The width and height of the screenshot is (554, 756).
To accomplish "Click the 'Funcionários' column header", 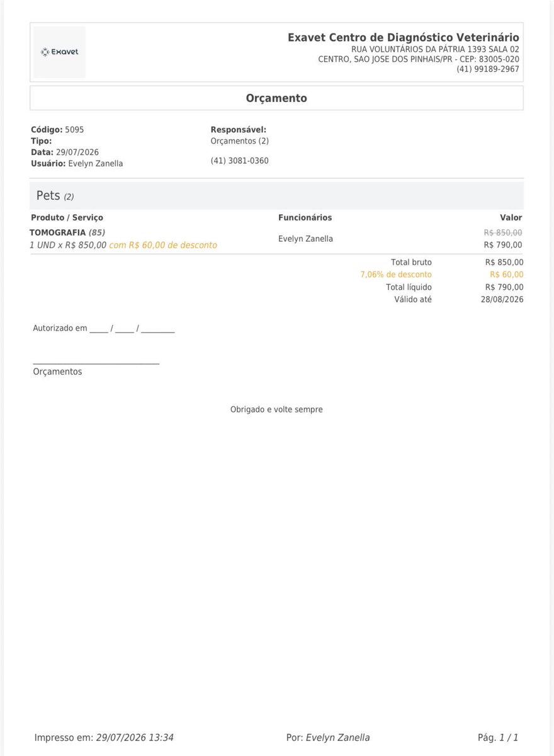I will point(305,218).
